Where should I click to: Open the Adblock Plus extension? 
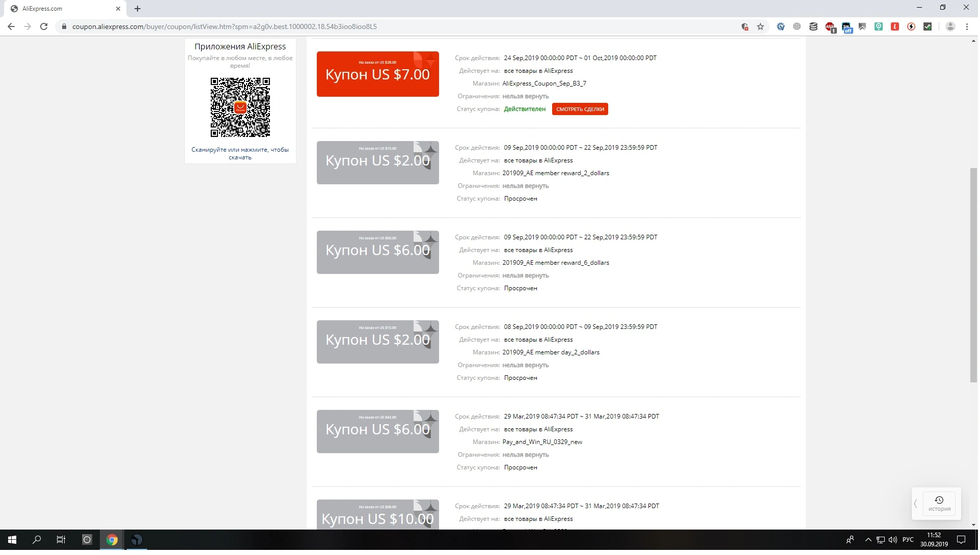tap(830, 27)
